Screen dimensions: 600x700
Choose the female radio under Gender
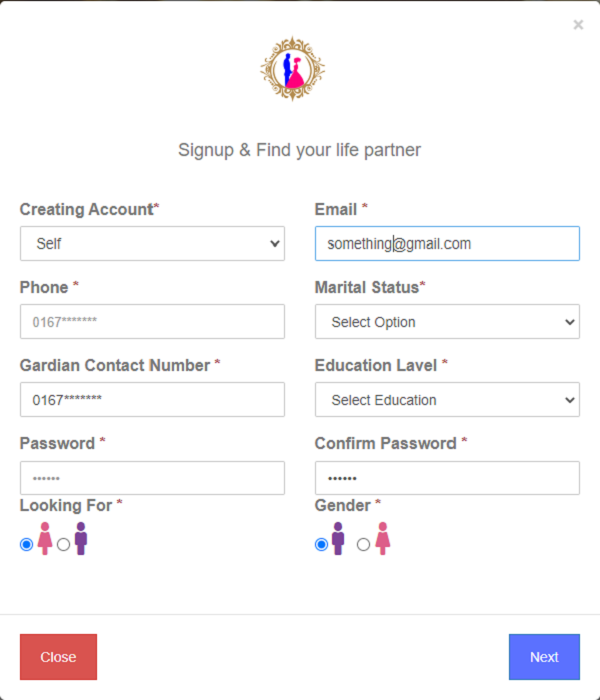point(363,545)
